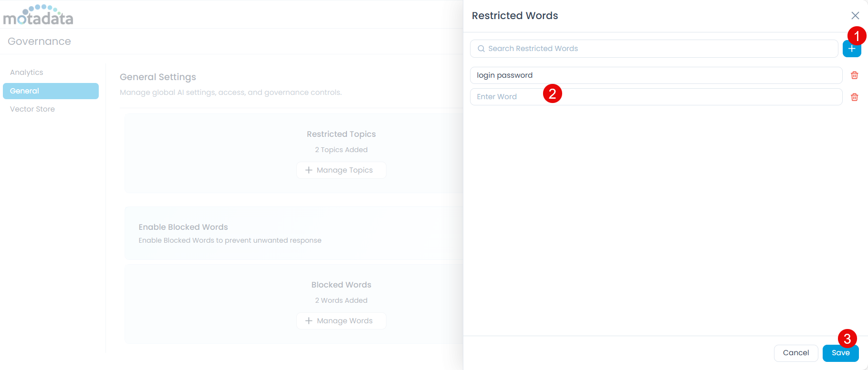Click the Motadata logo

(x=38, y=15)
